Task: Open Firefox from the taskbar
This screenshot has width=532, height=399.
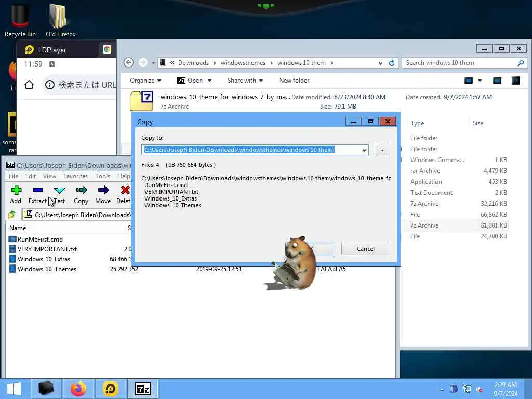Action: pos(78,389)
